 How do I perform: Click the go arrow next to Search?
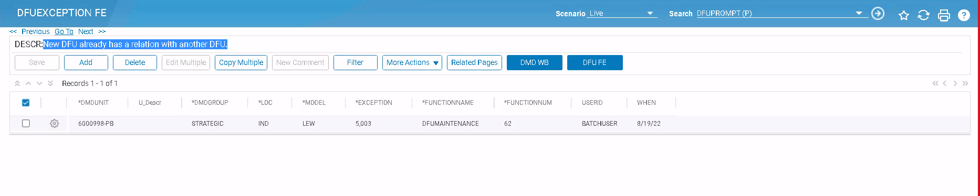coord(878,14)
